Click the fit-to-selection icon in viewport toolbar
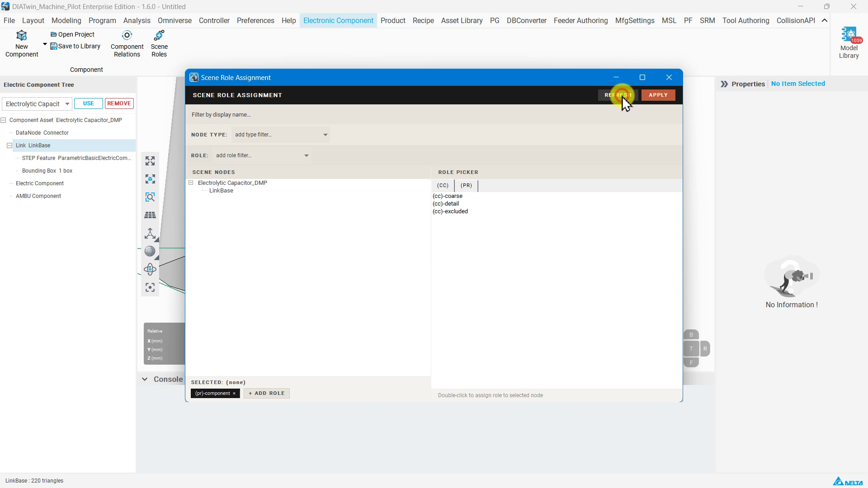The image size is (868, 488). pos(150,179)
